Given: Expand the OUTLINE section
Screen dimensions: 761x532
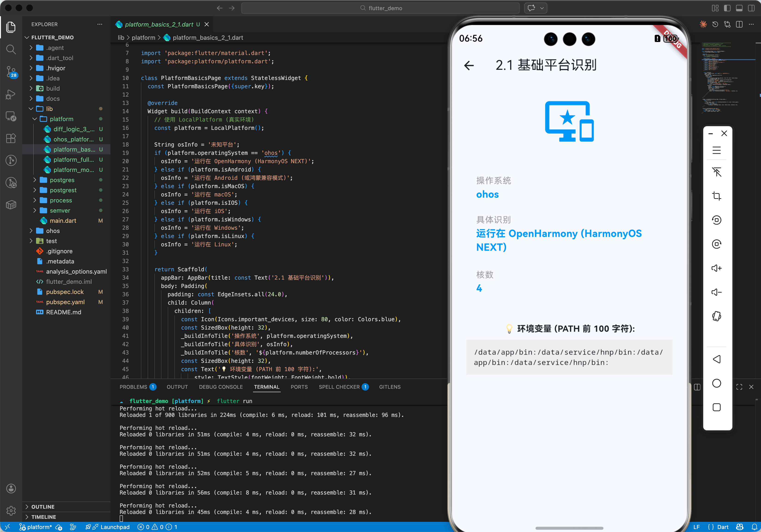Looking at the screenshot, I should (43, 507).
